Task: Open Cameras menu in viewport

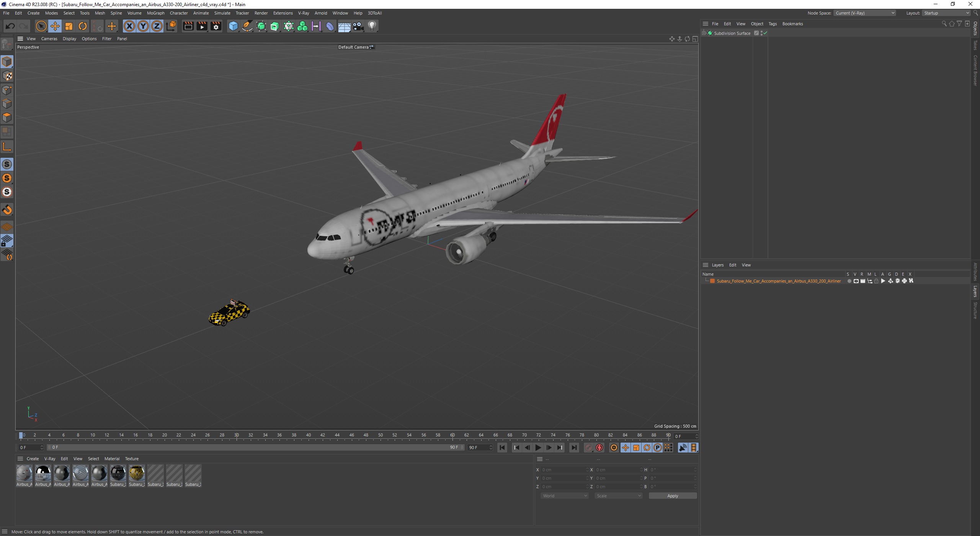Action: (x=49, y=39)
